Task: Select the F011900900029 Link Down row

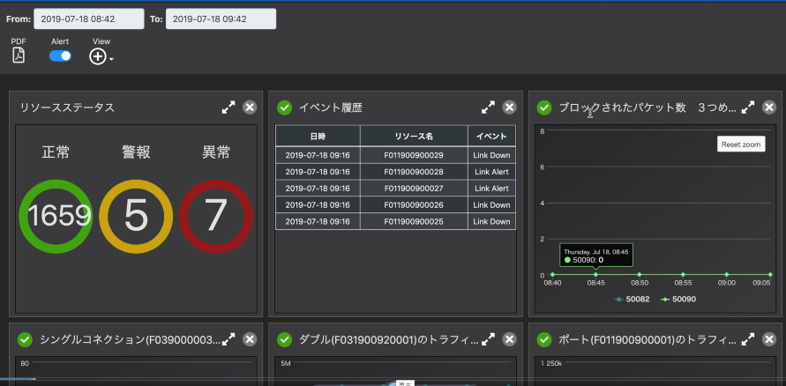Action: coord(396,155)
